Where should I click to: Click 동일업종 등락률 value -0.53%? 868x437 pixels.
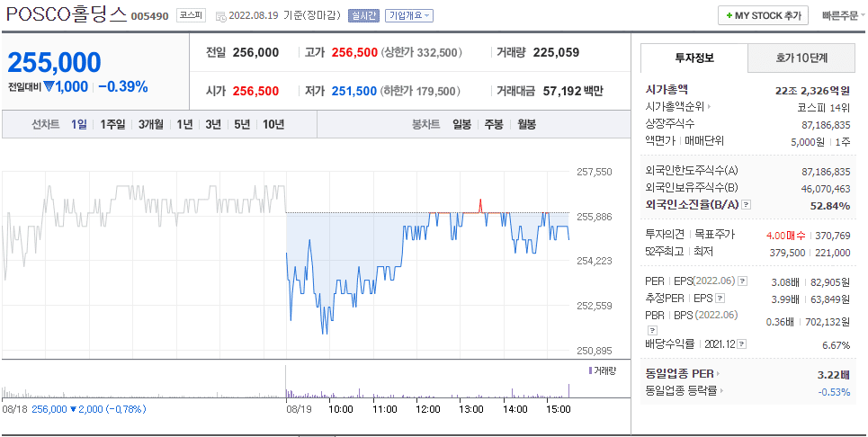834,392
